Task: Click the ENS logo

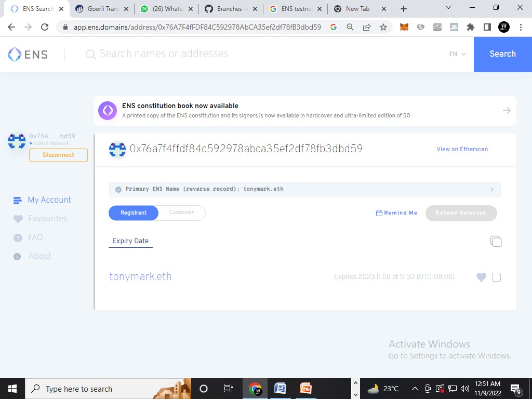Action: pyautogui.click(x=28, y=54)
